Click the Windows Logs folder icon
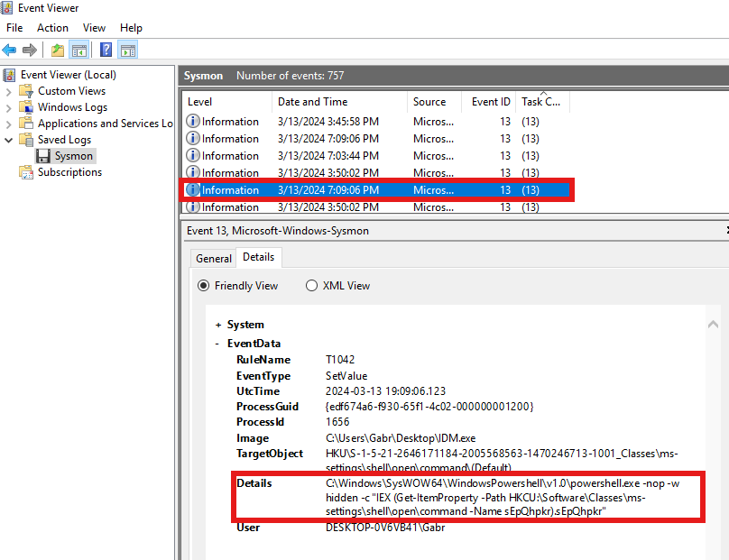729x560 pixels. coord(26,107)
